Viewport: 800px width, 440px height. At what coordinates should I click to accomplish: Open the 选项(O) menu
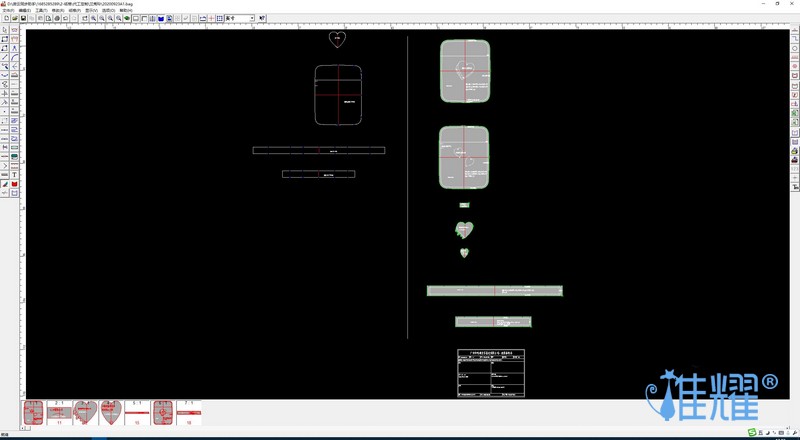pos(108,10)
